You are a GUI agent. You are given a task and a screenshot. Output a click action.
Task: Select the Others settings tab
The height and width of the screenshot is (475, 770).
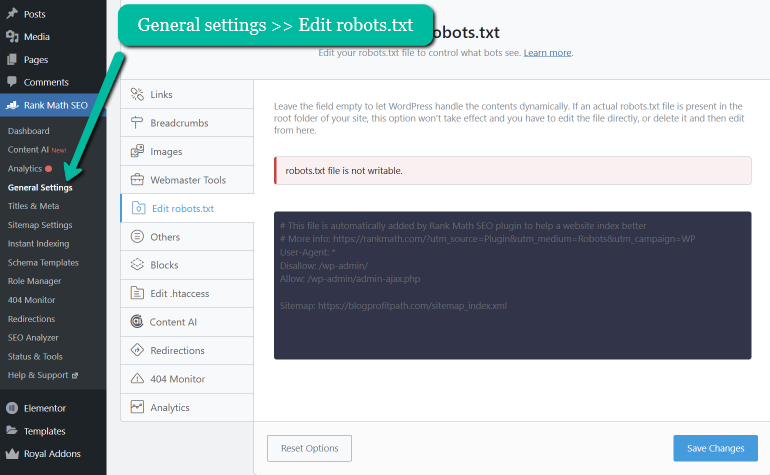pyautogui.click(x=187, y=237)
